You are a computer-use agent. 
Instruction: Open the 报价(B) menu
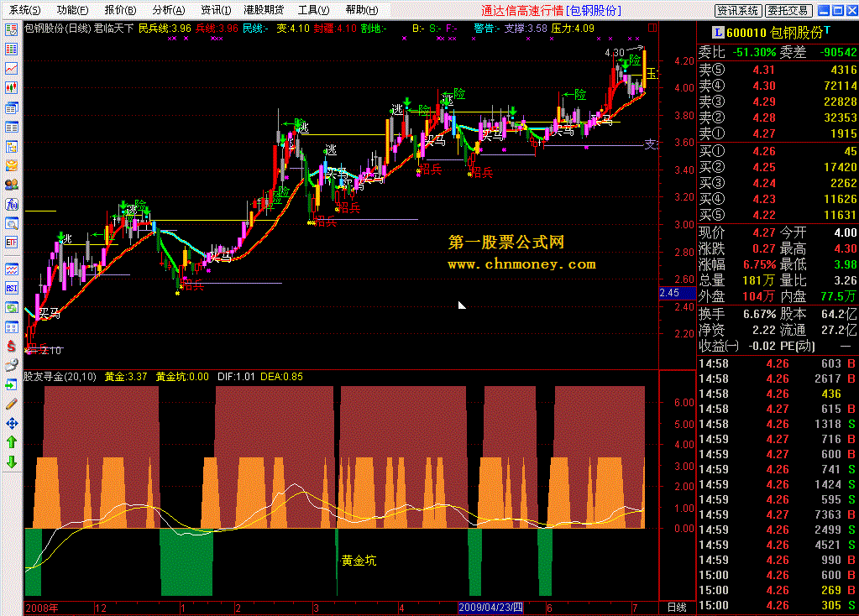coord(120,10)
